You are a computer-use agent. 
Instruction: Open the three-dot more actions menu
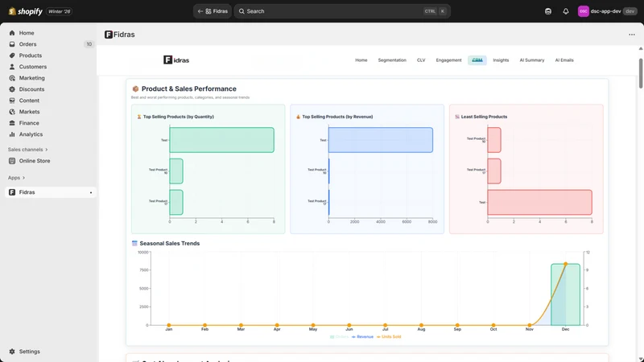coord(632,35)
